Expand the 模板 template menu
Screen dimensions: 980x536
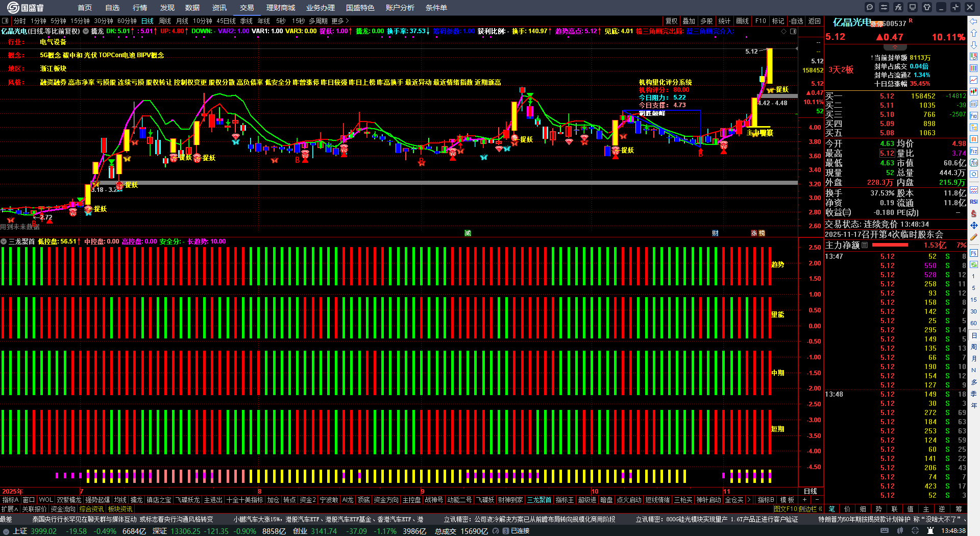pos(788,500)
